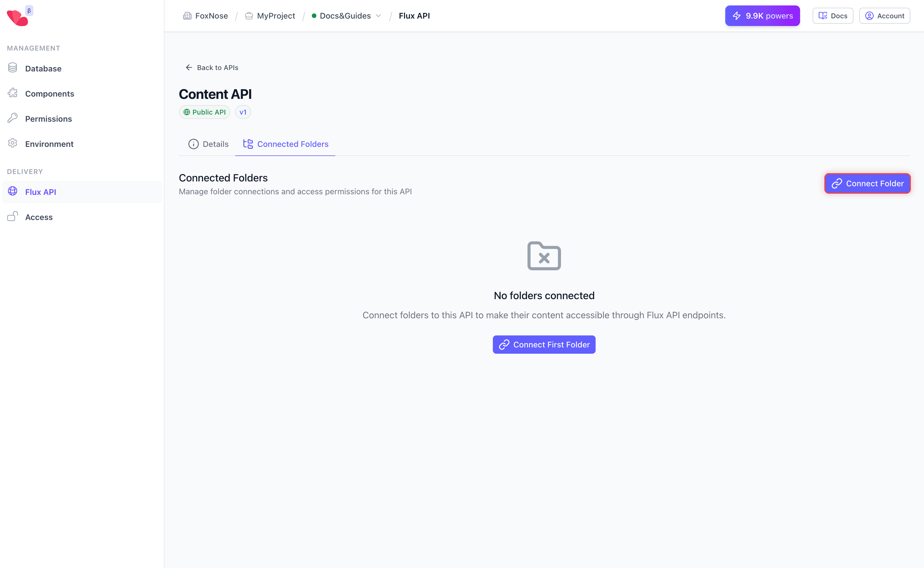Click the project icon beside MyProject
The width and height of the screenshot is (924, 568).
[248, 16]
